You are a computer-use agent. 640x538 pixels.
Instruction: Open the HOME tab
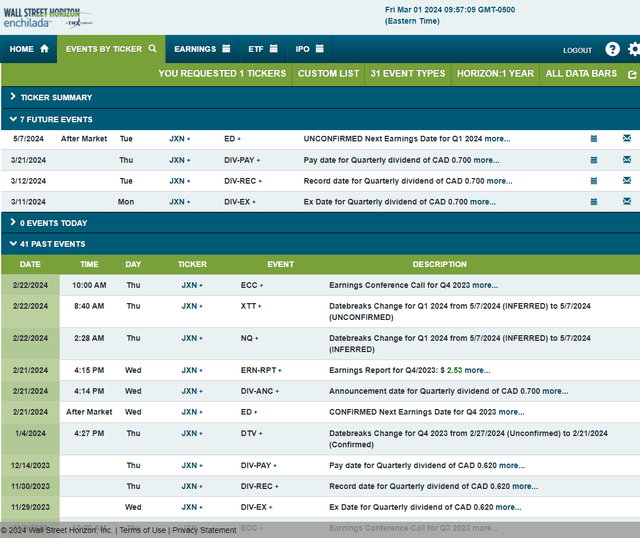29,49
